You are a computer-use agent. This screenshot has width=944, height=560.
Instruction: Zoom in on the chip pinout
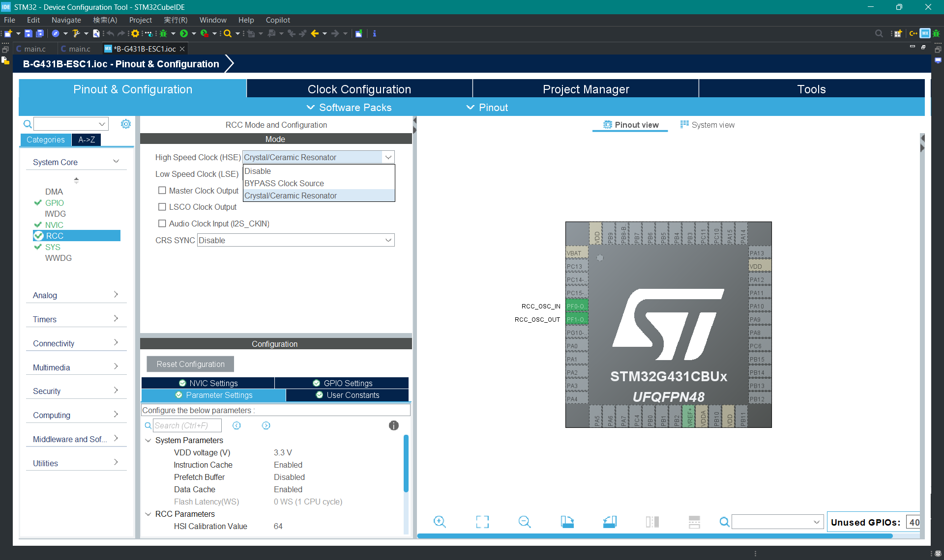click(440, 522)
